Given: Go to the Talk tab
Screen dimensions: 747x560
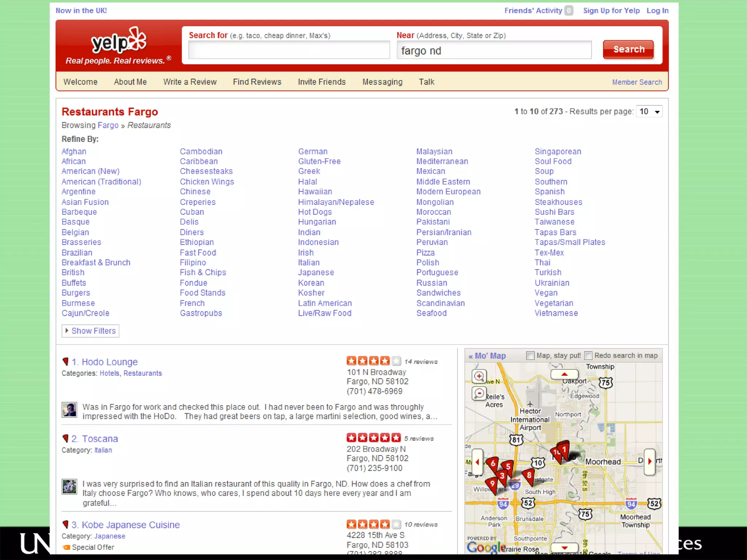Looking at the screenshot, I should coord(426,82).
